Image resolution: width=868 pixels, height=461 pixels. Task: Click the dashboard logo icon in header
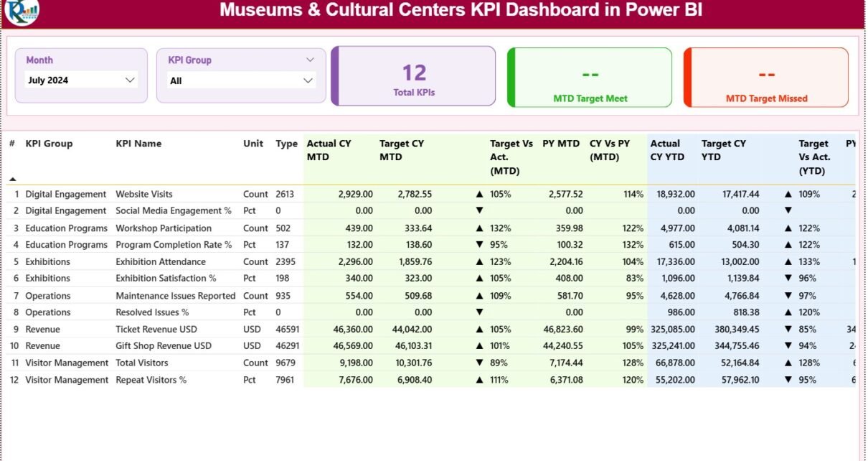click(21, 10)
